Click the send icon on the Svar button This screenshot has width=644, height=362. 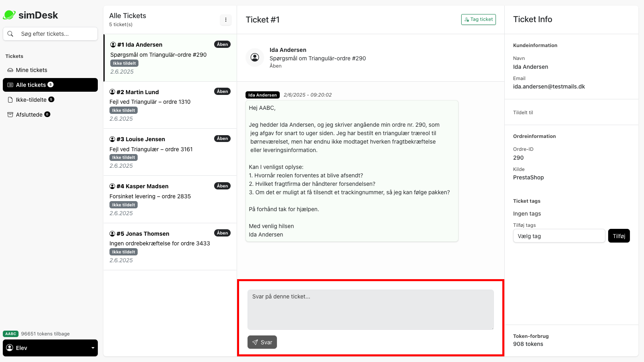tap(255, 342)
